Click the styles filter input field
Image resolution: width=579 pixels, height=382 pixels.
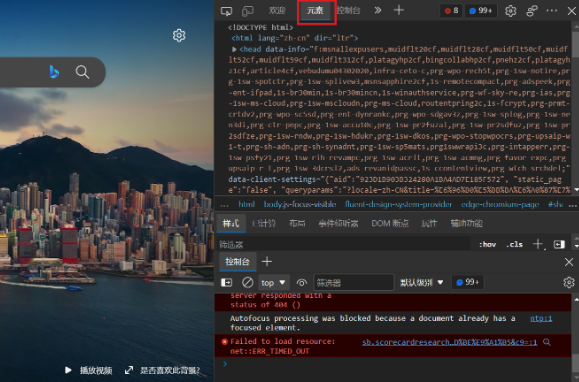pyautogui.click(x=343, y=244)
